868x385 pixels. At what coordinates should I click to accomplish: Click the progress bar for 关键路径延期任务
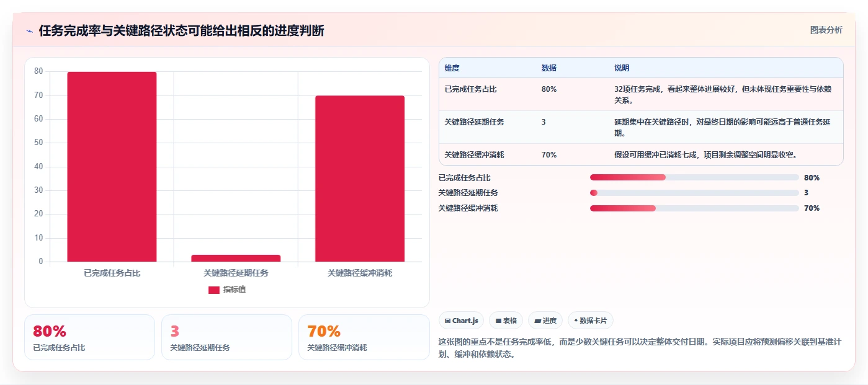point(694,193)
